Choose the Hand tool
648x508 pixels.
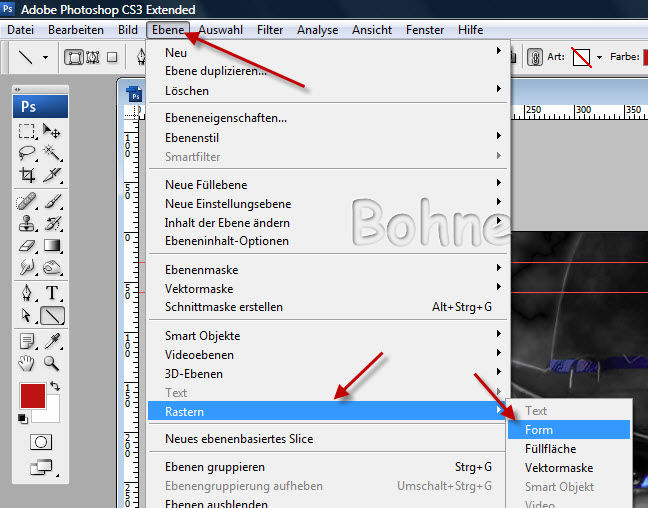(27, 363)
